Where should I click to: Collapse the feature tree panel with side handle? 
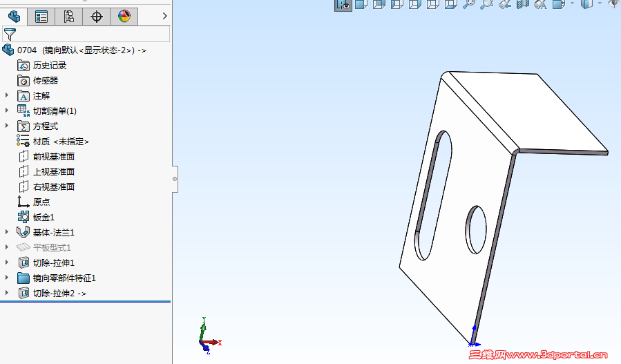(175, 179)
